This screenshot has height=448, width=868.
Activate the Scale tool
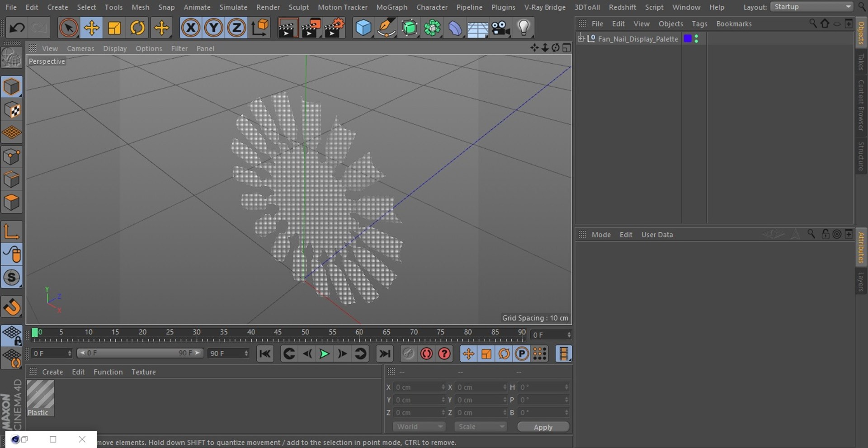tap(115, 28)
